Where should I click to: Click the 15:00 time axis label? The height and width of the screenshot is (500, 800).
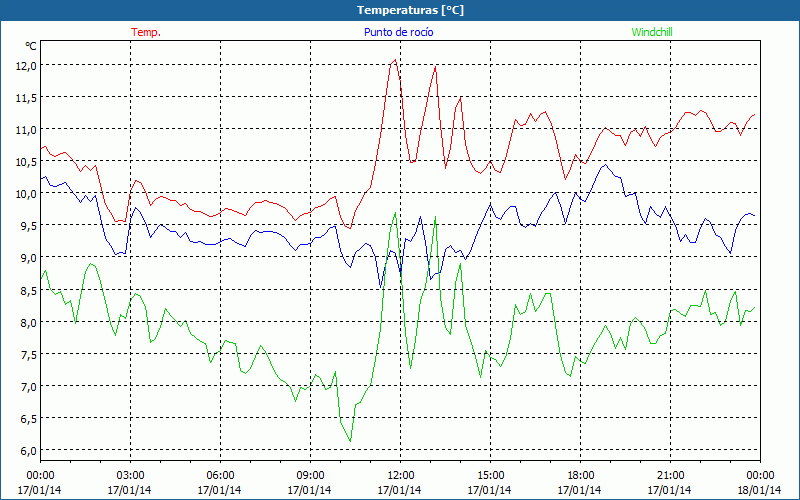[490, 476]
